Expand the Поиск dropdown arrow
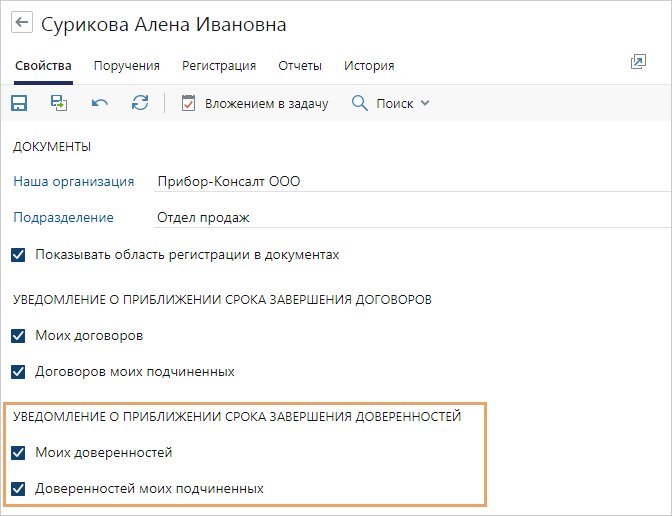Screen dimensions: 672x516 pos(425,103)
